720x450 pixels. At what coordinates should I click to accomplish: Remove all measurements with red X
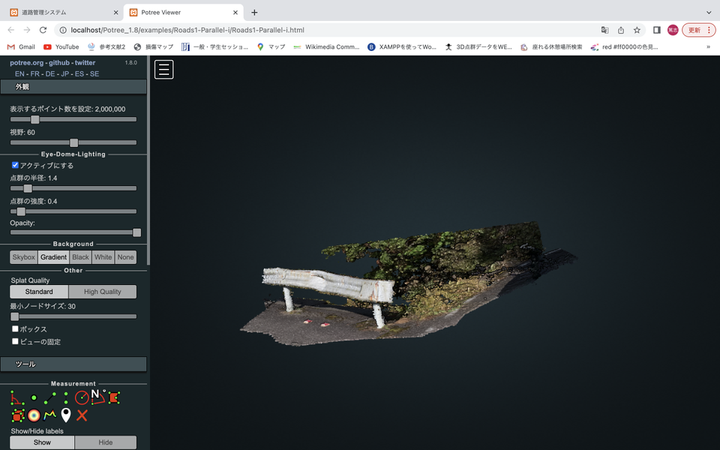[x=82, y=414]
